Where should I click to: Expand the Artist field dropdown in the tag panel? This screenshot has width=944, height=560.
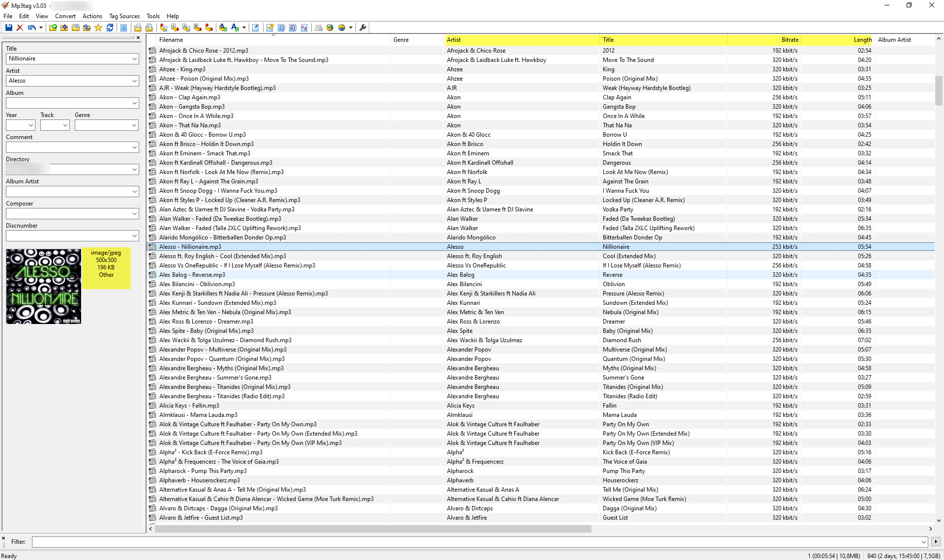pyautogui.click(x=135, y=81)
